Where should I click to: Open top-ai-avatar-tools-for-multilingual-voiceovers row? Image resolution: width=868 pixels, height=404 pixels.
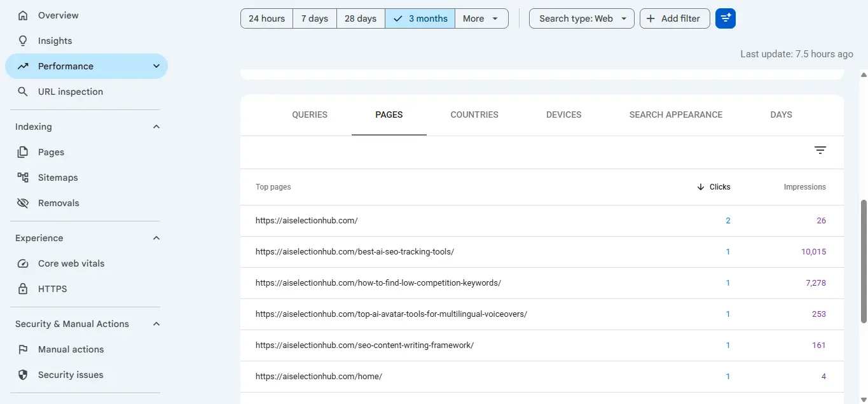click(x=542, y=314)
